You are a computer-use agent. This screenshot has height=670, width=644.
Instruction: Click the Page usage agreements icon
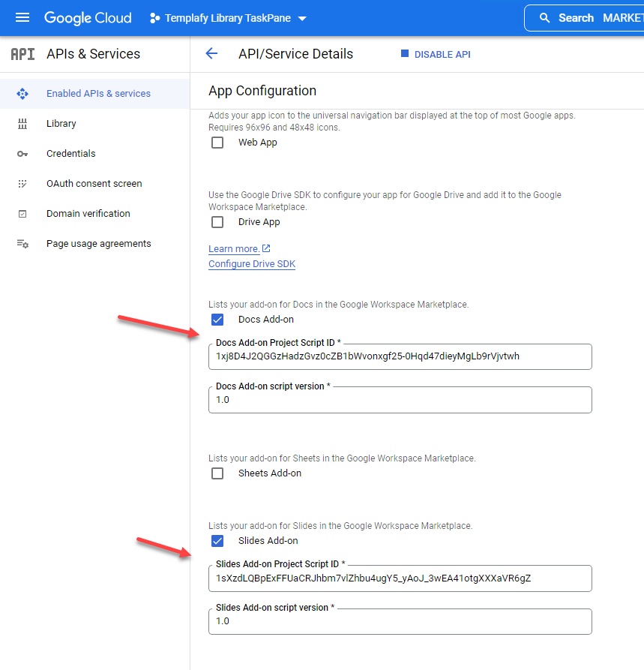22,244
